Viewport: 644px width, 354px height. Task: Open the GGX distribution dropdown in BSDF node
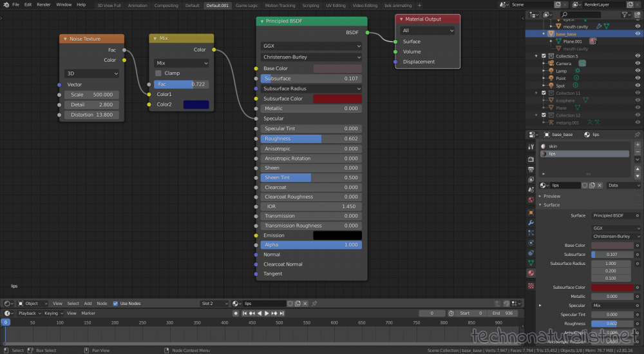[311, 46]
